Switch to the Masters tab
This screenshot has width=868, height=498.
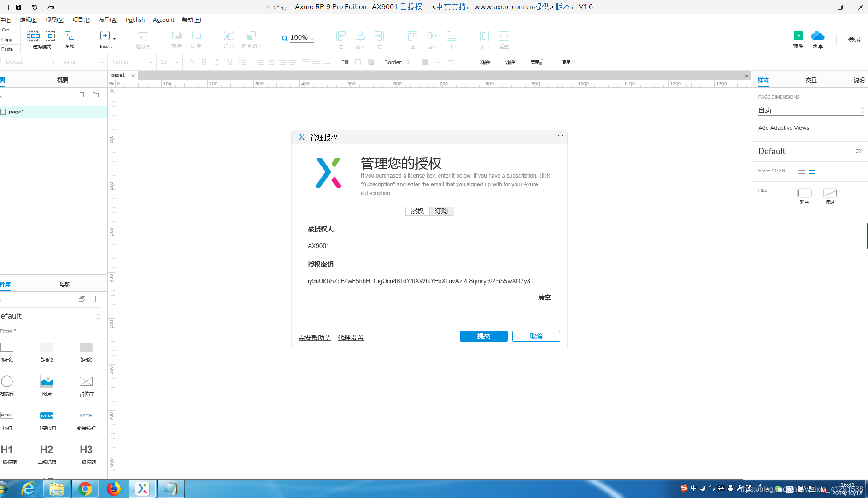(65, 284)
